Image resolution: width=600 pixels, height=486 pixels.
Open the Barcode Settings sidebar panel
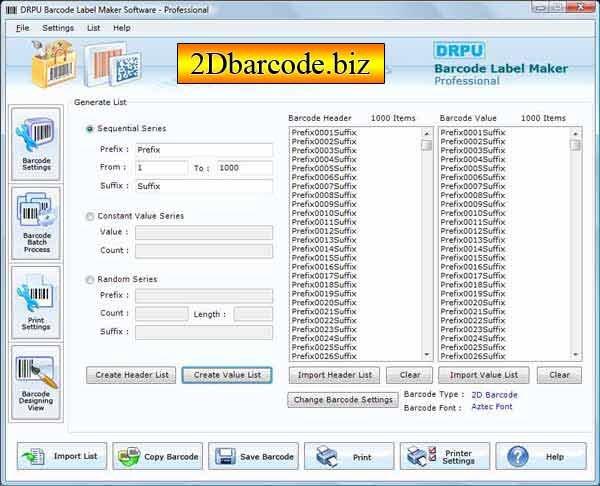pyautogui.click(x=36, y=144)
